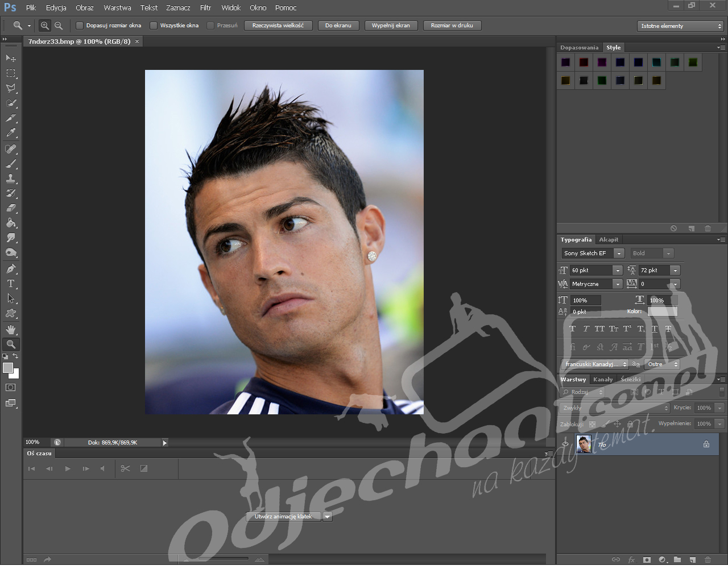Open the Filtr menu

pyautogui.click(x=206, y=8)
